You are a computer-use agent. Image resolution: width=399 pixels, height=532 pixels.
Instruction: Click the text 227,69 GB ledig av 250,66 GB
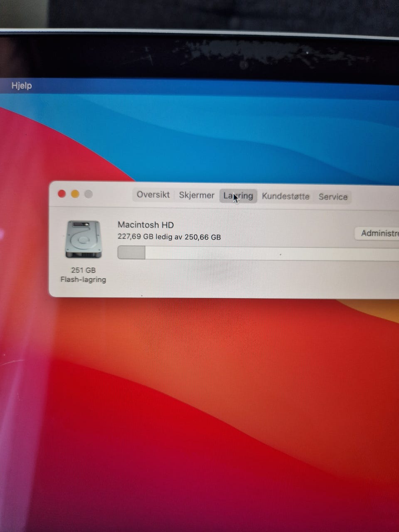pos(169,237)
